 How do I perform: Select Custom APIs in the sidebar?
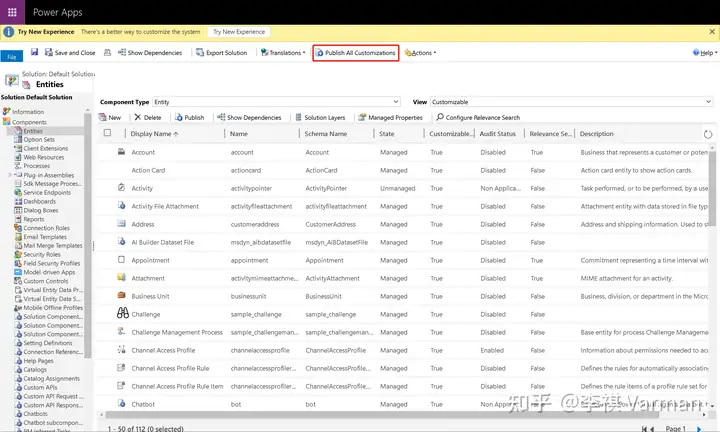click(40, 387)
